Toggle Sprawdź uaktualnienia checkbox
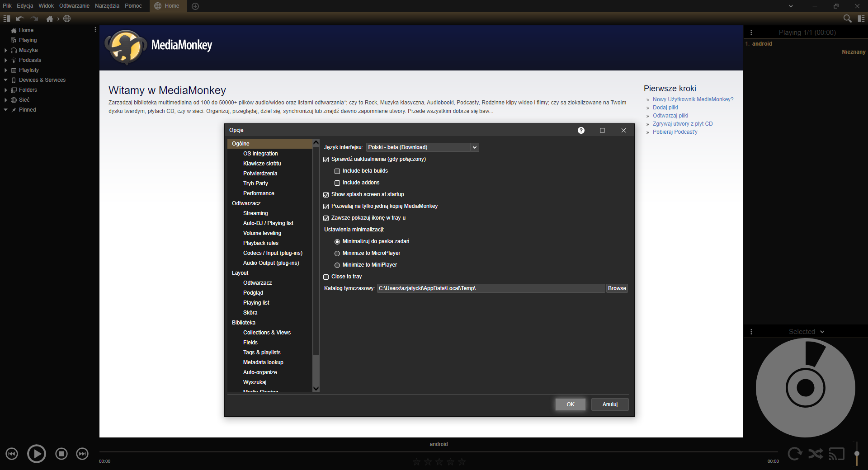 pyautogui.click(x=326, y=160)
